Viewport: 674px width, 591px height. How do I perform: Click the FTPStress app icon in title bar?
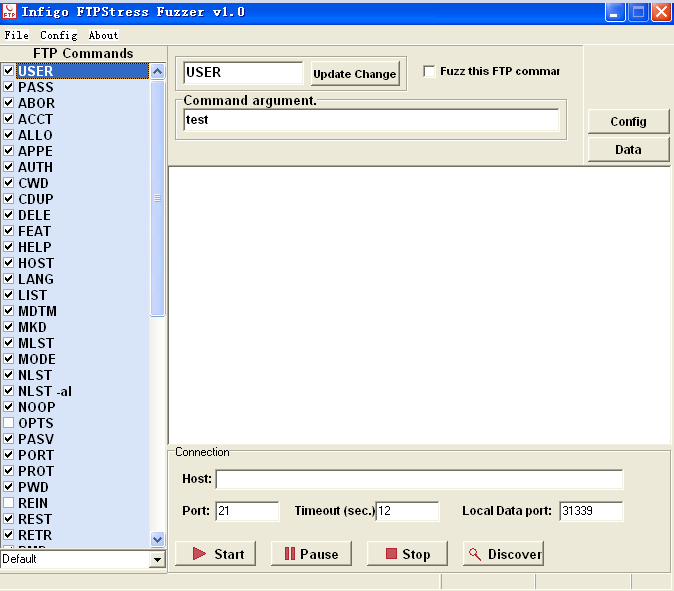[x=10, y=12]
